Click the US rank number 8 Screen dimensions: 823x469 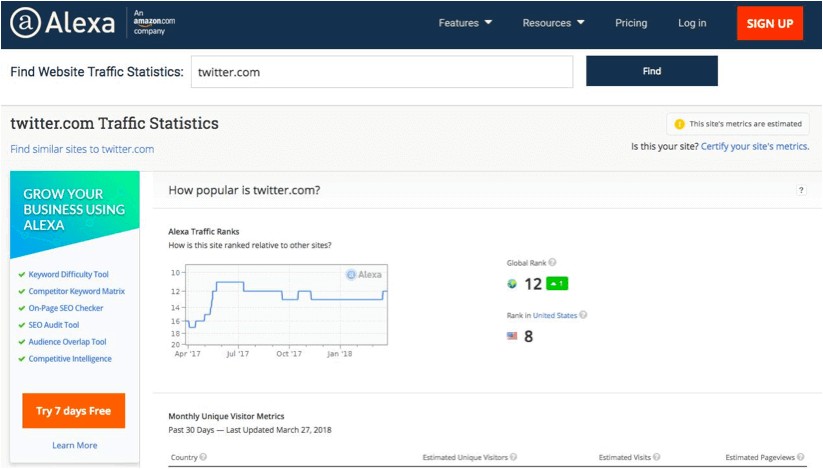coord(529,336)
